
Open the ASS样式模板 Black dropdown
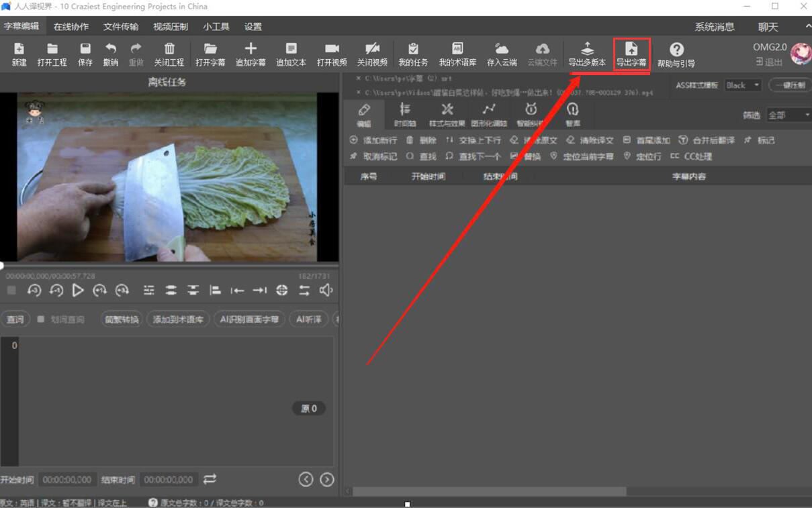click(x=742, y=85)
